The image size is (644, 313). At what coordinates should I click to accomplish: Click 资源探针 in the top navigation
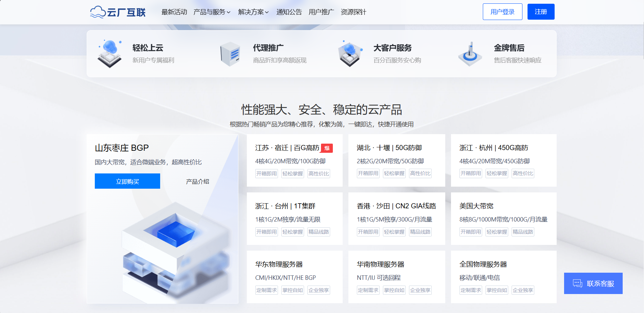pos(353,12)
